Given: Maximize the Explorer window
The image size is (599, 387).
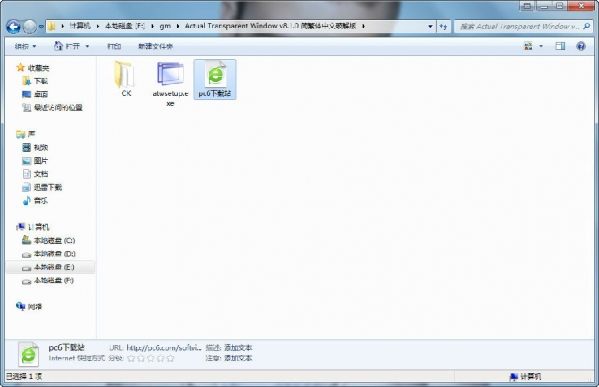Looking at the screenshot, I should [559, 5].
